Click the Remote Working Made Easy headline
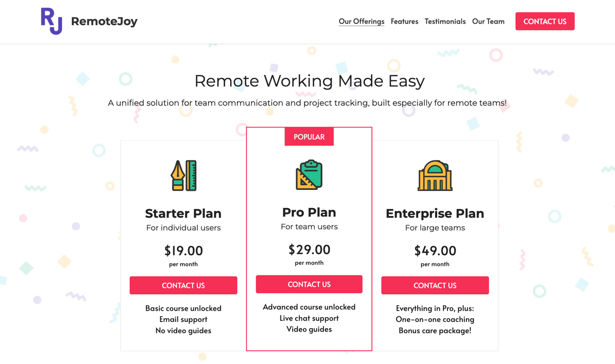 tap(310, 81)
